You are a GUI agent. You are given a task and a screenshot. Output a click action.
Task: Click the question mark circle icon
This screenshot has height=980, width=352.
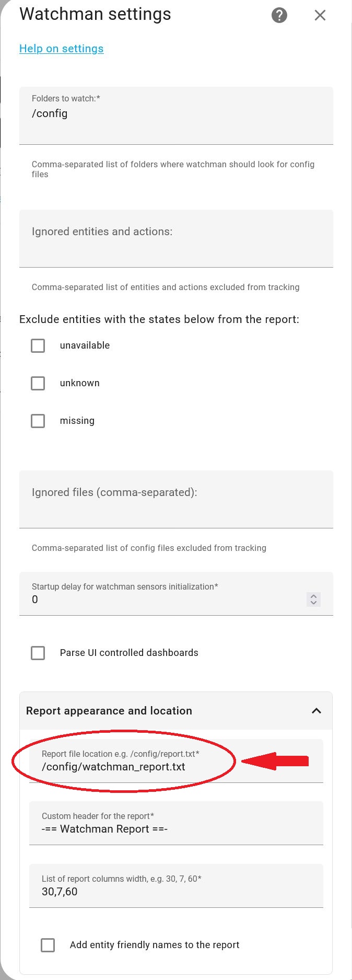[279, 15]
